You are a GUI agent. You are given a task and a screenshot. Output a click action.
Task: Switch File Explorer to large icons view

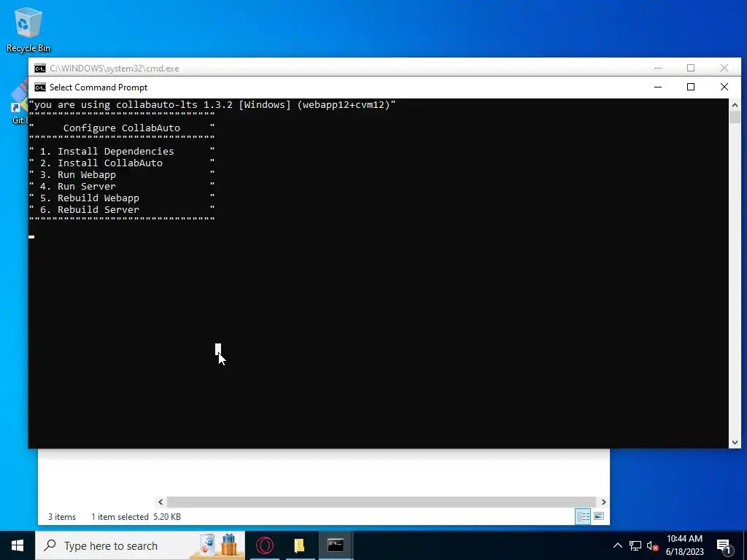[x=599, y=517]
